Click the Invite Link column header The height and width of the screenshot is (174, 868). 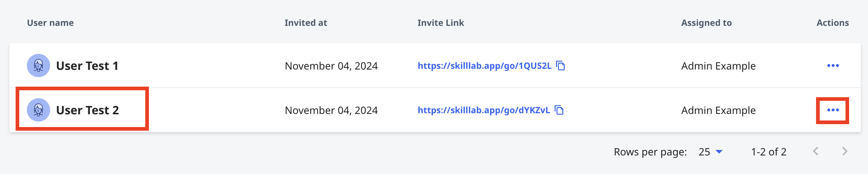coord(441,23)
